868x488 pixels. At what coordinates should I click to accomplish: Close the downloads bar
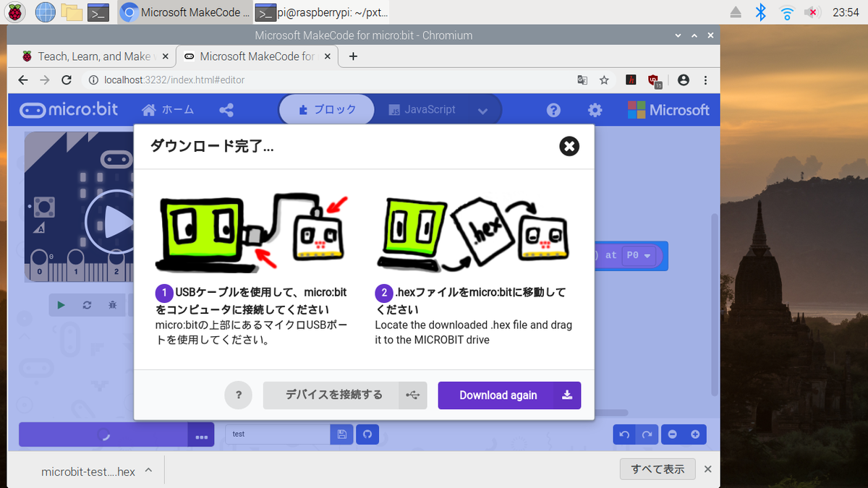click(x=708, y=469)
